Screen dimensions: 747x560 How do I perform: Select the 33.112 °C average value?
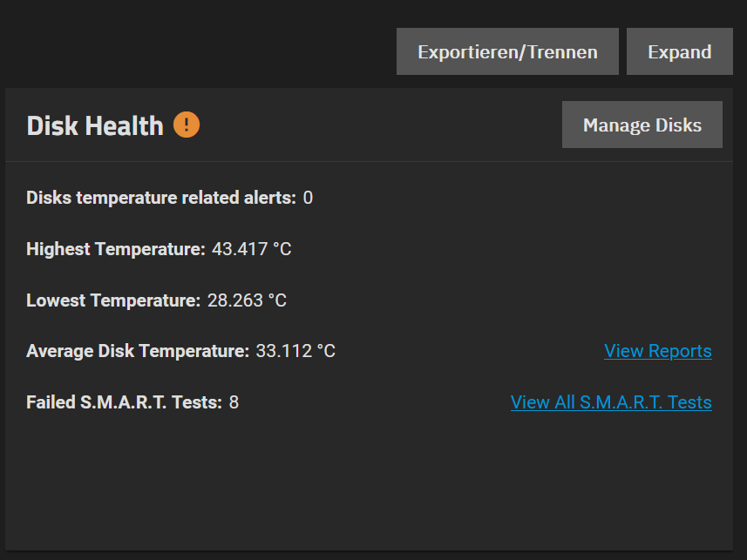295,351
